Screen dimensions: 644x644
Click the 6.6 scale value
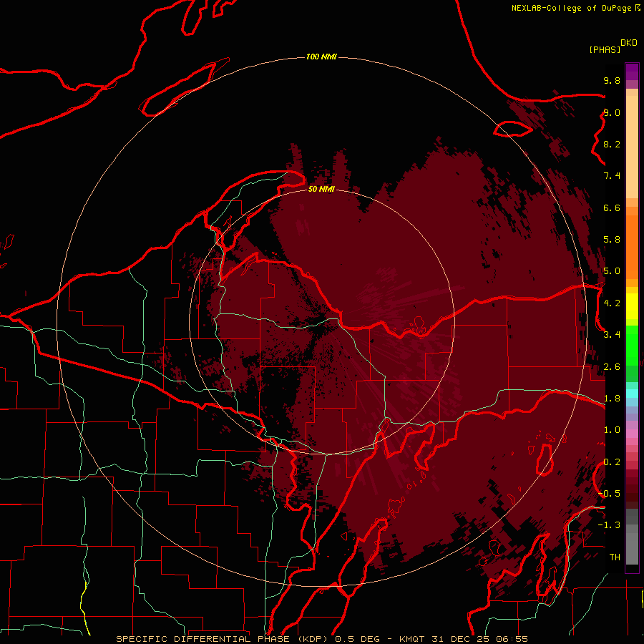pyautogui.click(x=612, y=208)
